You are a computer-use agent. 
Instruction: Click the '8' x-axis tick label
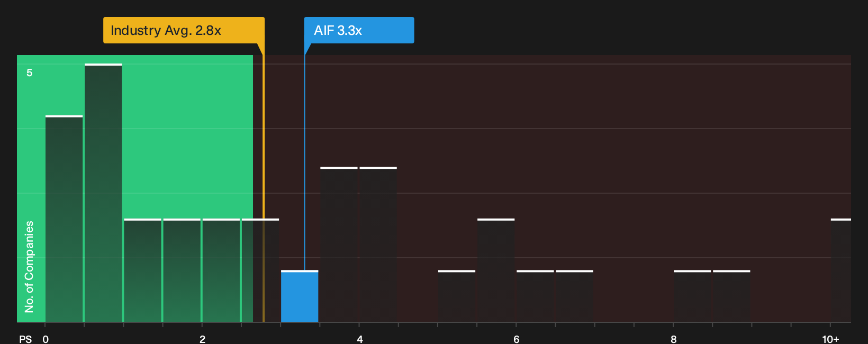(x=674, y=339)
